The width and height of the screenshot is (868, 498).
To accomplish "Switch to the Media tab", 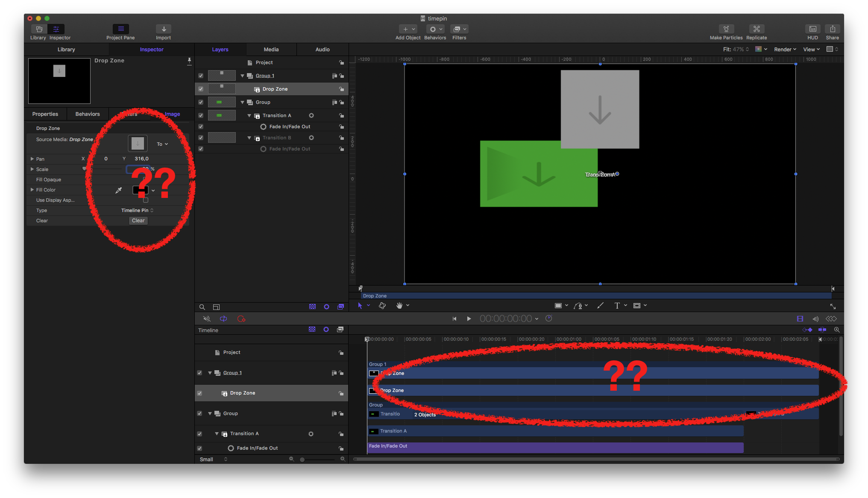I will tap(271, 50).
